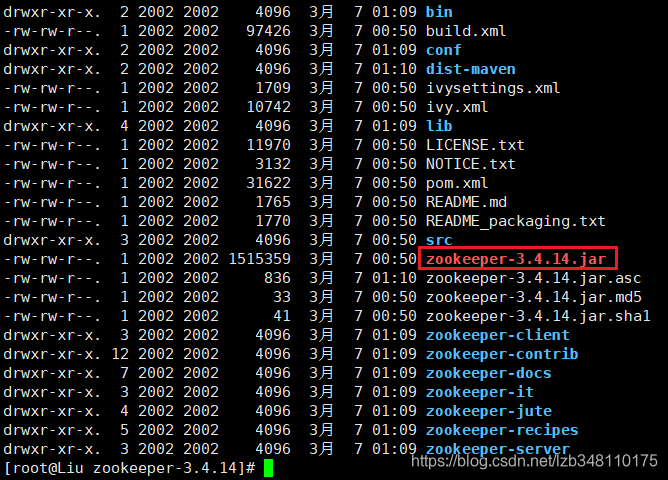Click the size 836 of jar.asc
668x480 pixels.
tap(277, 278)
